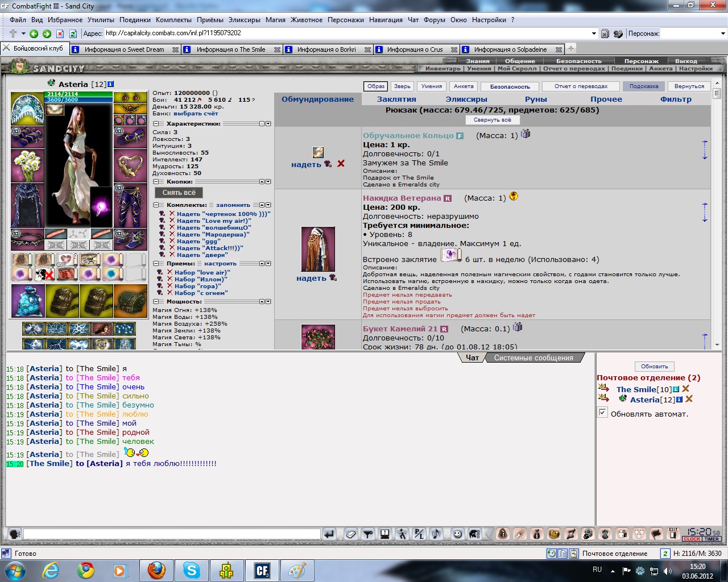
Task: Refresh page with green reload icon
Action: point(73,34)
